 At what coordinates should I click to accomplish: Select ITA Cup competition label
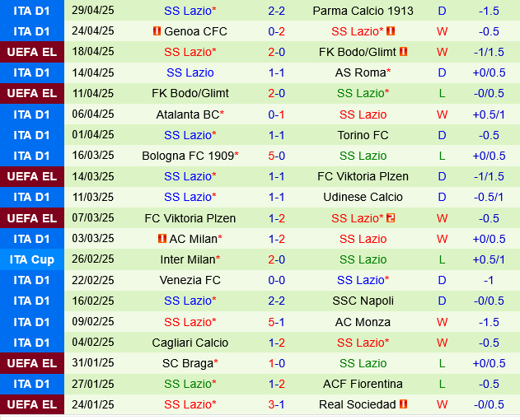(31, 259)
